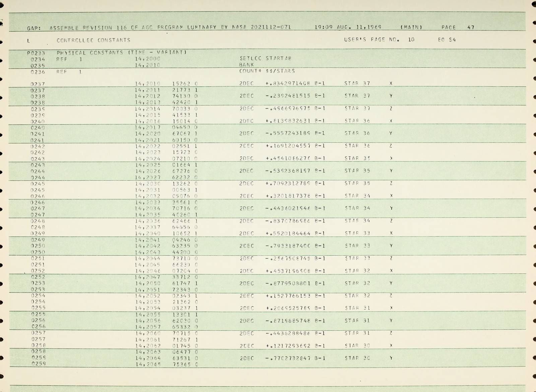Click address '14,2000' on SETLOC line
Image resolution: width=536 pixels, height=392 pixels.
[148, 59]
